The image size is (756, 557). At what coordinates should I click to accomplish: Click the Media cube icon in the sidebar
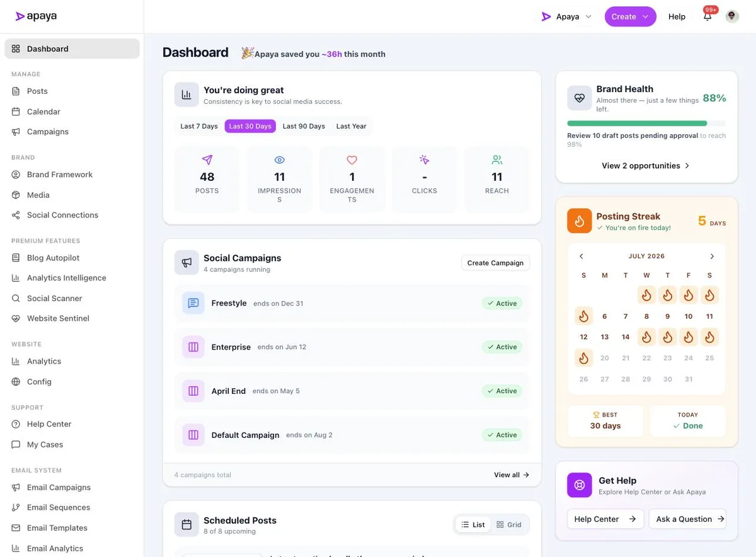point(16,195)
